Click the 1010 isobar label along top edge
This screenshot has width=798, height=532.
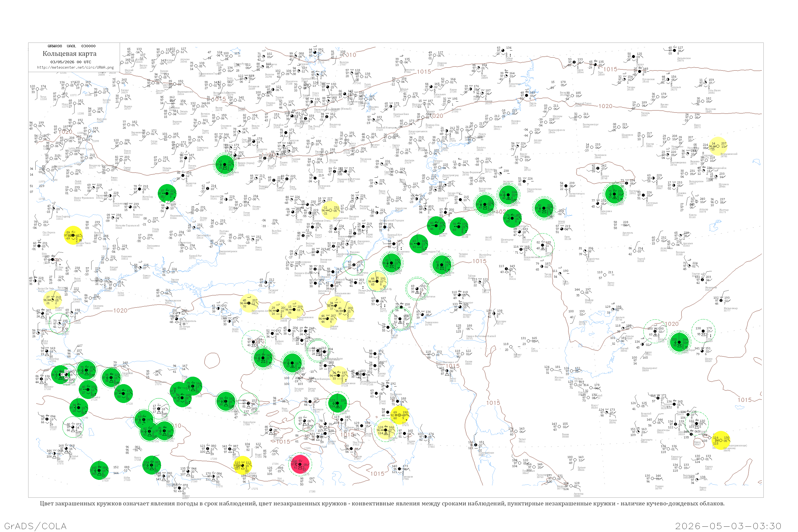350,55
